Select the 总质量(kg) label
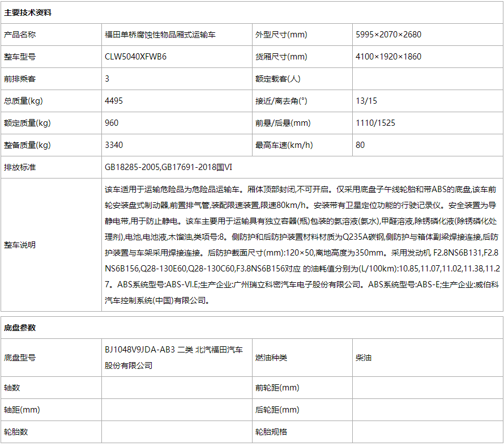The height and width of the screenshot is (446, 504). tap(23, 101)
